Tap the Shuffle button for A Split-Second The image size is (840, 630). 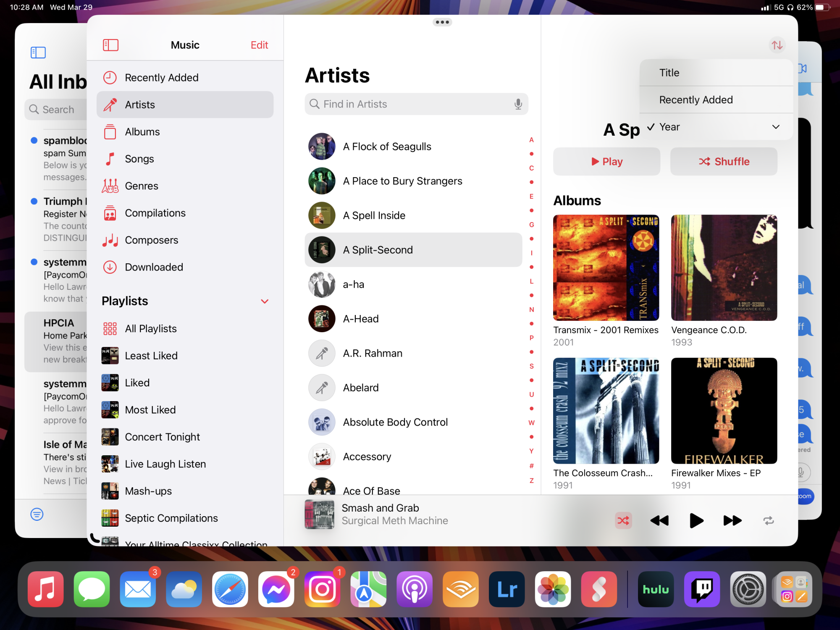pyautogui.click(x=724, y=162)
